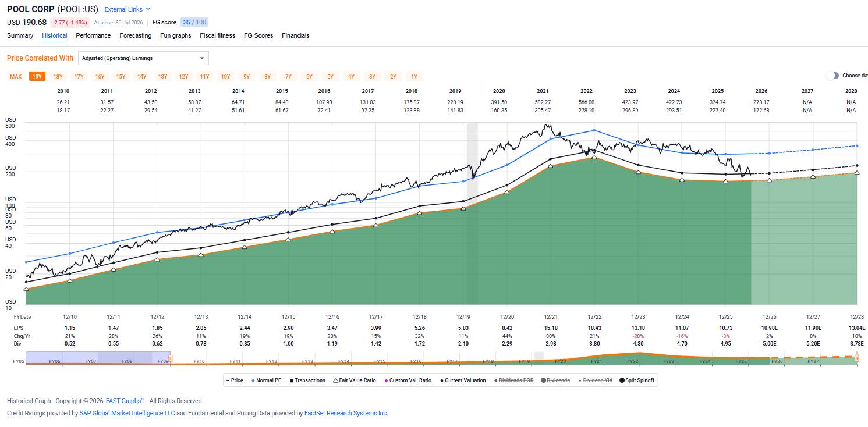Image resolution: width=868 pixels, height=427 pixels.
Task: Toggle the Transactions legend item
Action: (307, 380)
